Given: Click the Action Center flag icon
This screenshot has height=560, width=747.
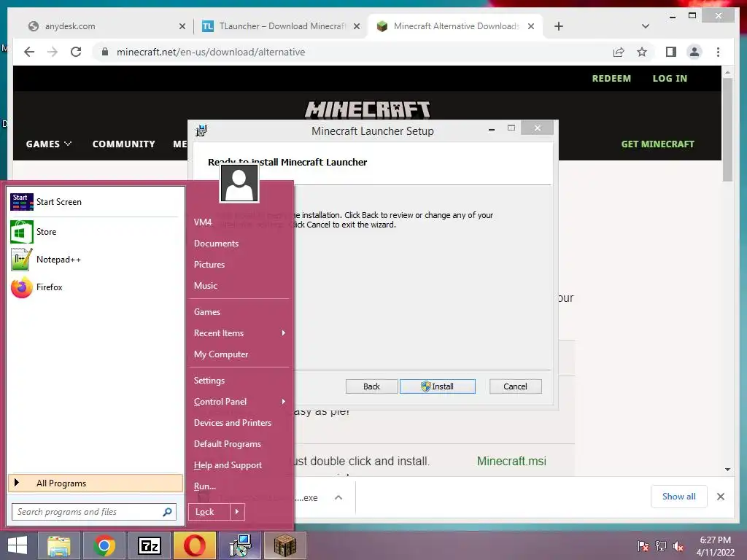Looking at the screenshot, I should (643, 546).
